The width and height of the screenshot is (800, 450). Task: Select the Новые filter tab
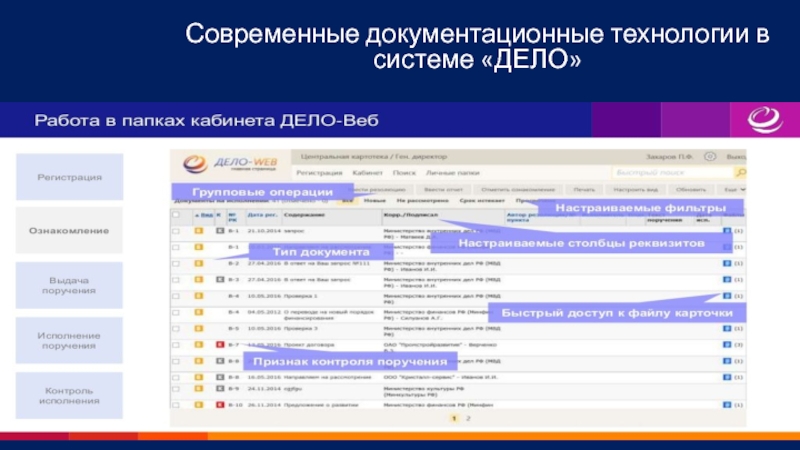(x=374, y=201)
